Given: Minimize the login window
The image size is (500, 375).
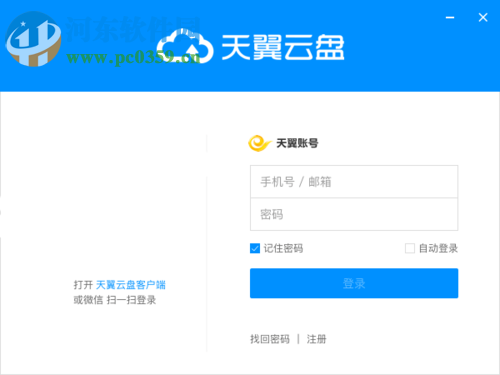Looking at the screenshot, I should click(x=450, y=17).
